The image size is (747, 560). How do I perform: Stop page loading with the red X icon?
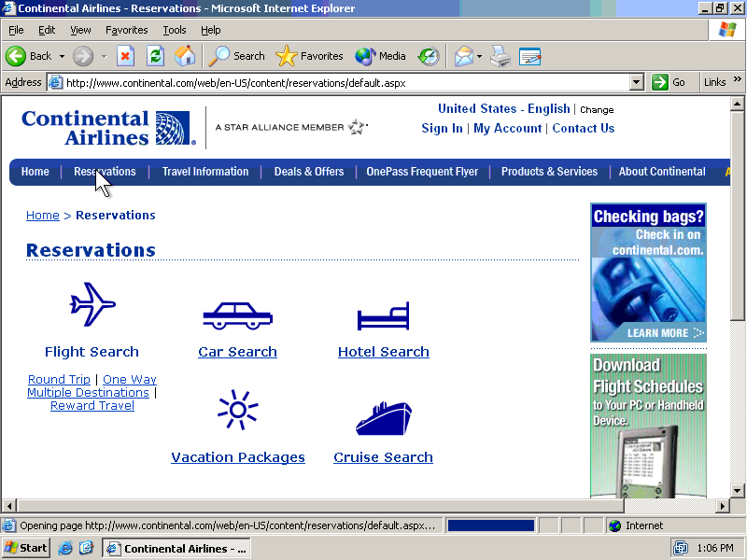125,56
